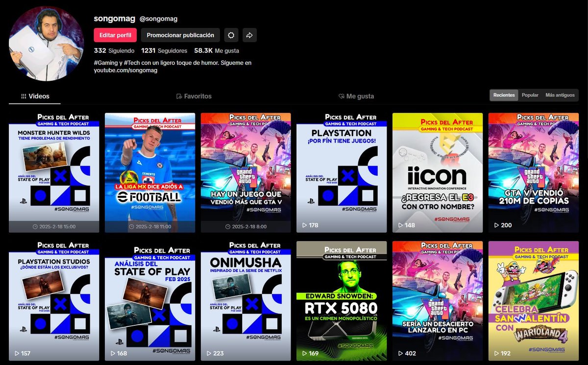Click the share profile arrow icon
Screen dimensions: 588x365
pos(249,35)
